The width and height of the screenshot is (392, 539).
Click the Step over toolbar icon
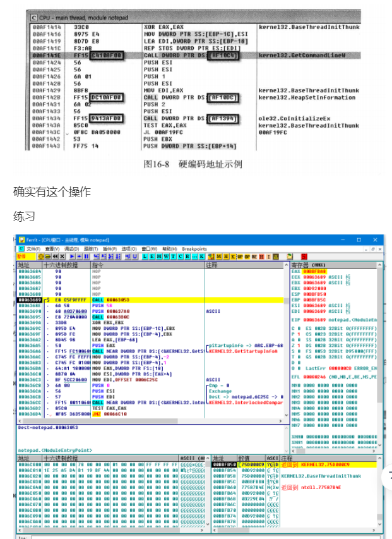(104, 256)
